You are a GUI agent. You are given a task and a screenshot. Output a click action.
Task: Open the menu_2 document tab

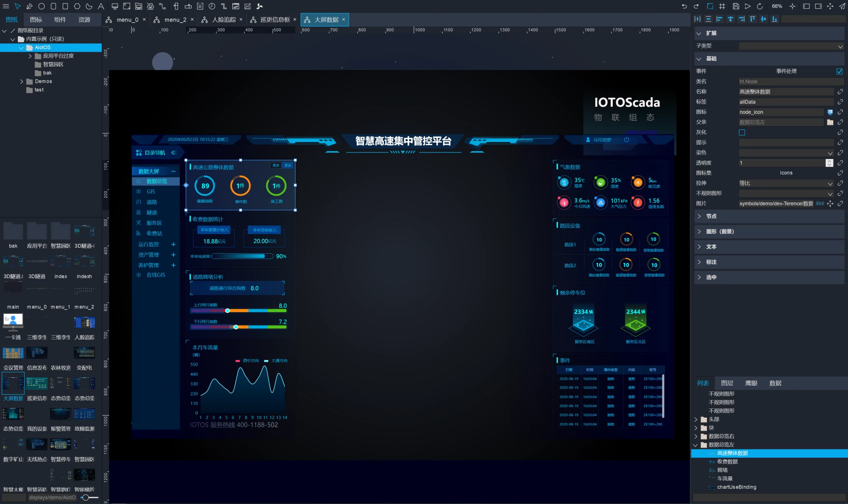click(175, 19)
